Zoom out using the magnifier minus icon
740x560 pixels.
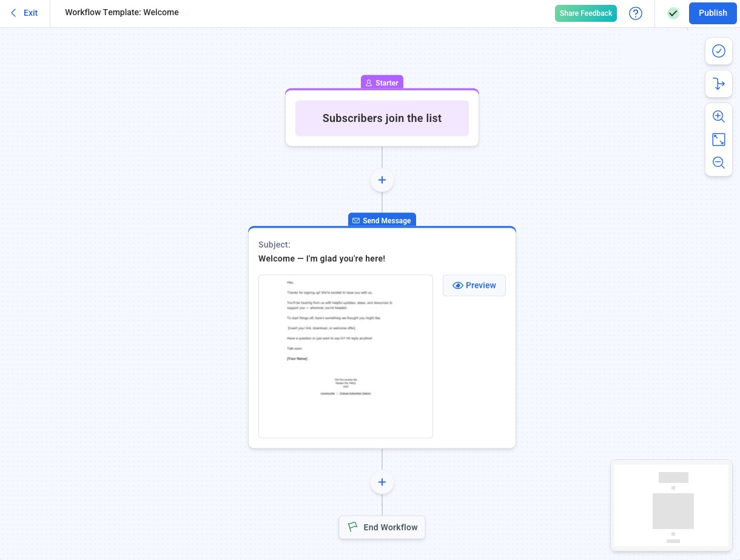(x=719, y=163)
